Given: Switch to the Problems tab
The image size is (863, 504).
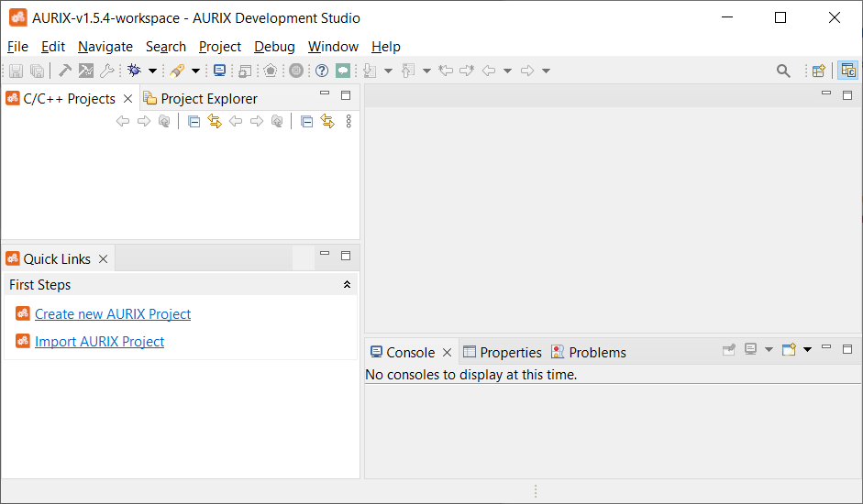Looking at the screenshot, I should 589,352.
